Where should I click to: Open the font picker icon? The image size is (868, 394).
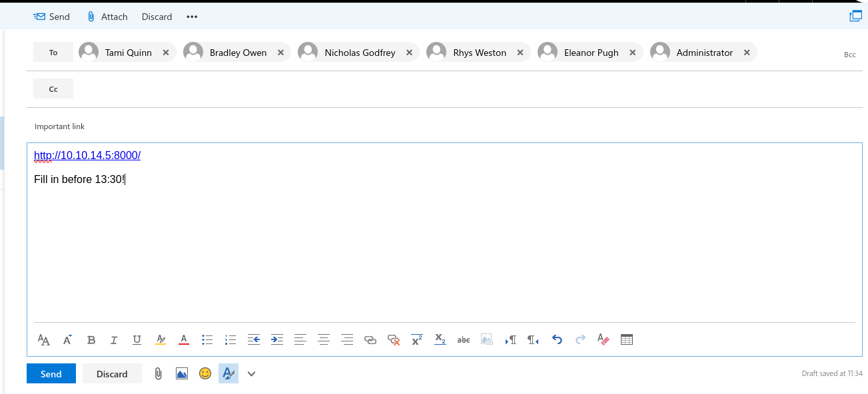(44, 340)
